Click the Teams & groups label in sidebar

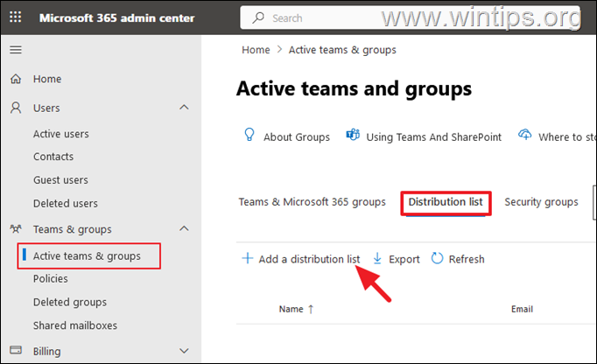pyautogui.click(x=73, y=229)
